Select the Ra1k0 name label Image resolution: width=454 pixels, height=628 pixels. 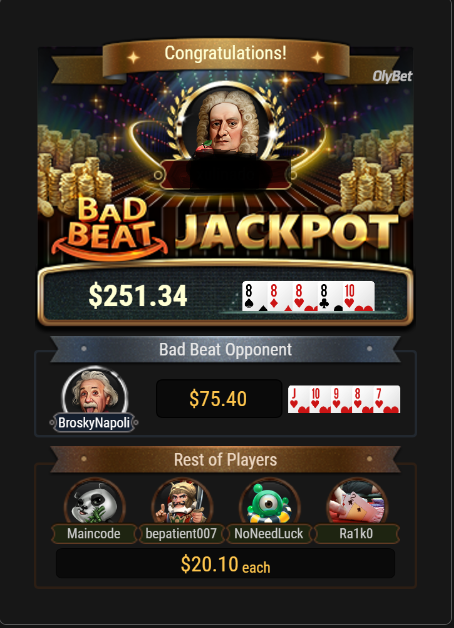pos(356,533)
